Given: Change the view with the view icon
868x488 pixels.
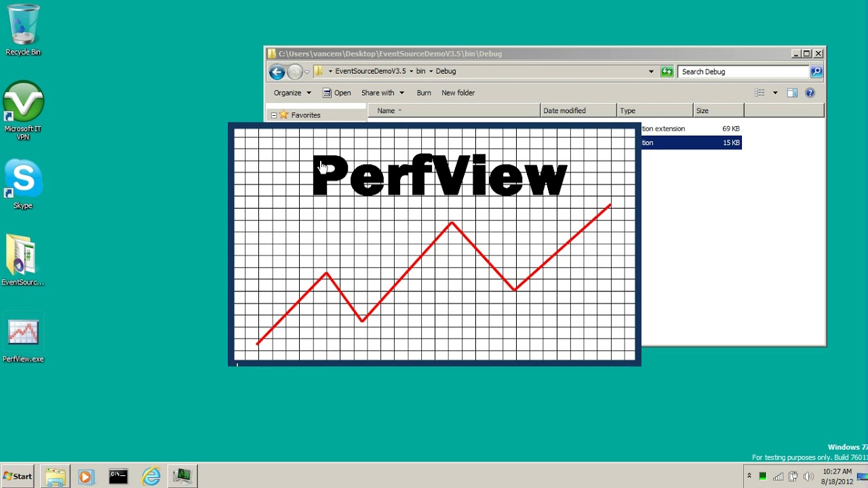Looking at the screenshot, I should pos(760,93).
